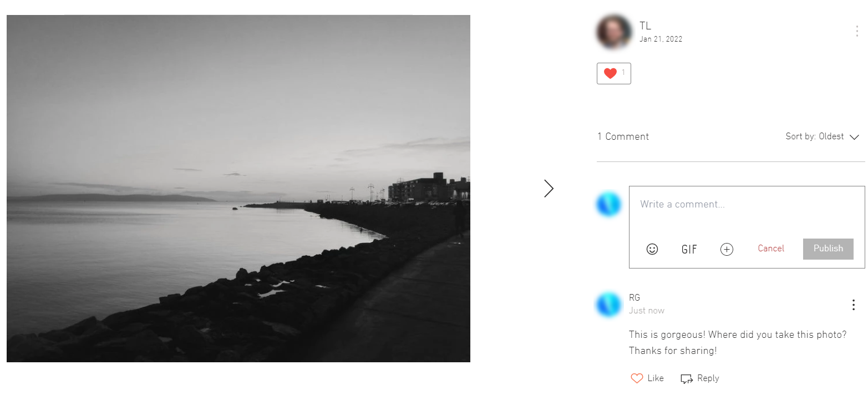Add a GIF to the comment

pos(689,250)
